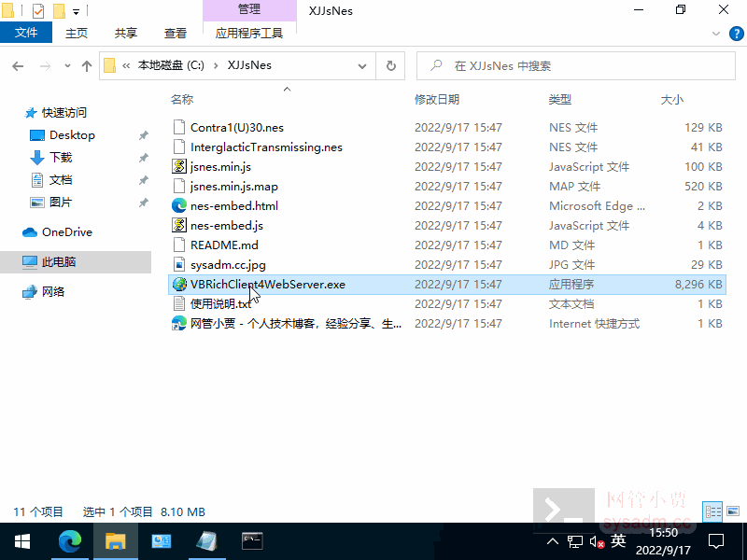Click the properties checkmark icon in title bar
The height and width of the screenshot is (560, 747).
pyautogui.click(x=38, y=10)
